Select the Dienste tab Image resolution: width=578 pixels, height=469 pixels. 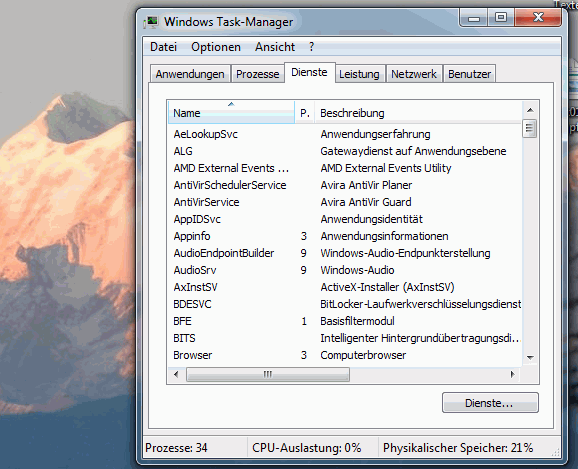pyautogui.click(x=309, y=72)
